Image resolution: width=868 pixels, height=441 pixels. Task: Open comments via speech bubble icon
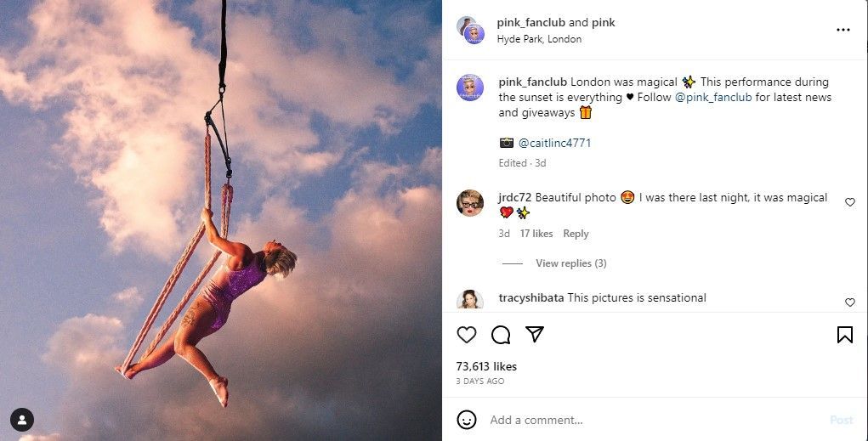click(x=501, y=335)
